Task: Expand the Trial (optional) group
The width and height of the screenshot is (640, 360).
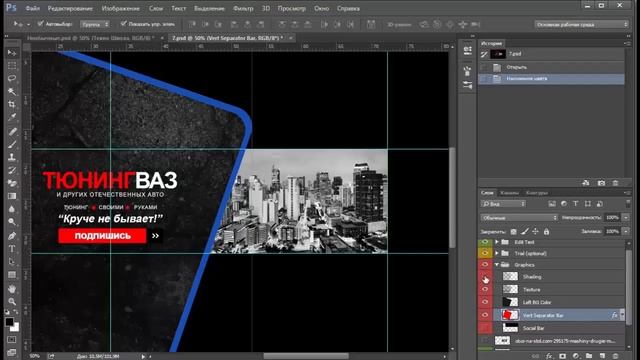Action: click(x=497, y=253)
